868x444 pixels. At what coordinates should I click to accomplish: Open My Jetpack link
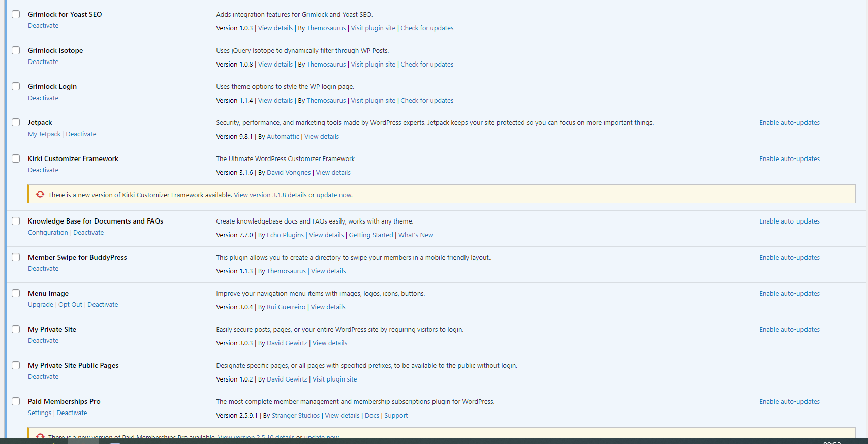click(x=44, y=134)
